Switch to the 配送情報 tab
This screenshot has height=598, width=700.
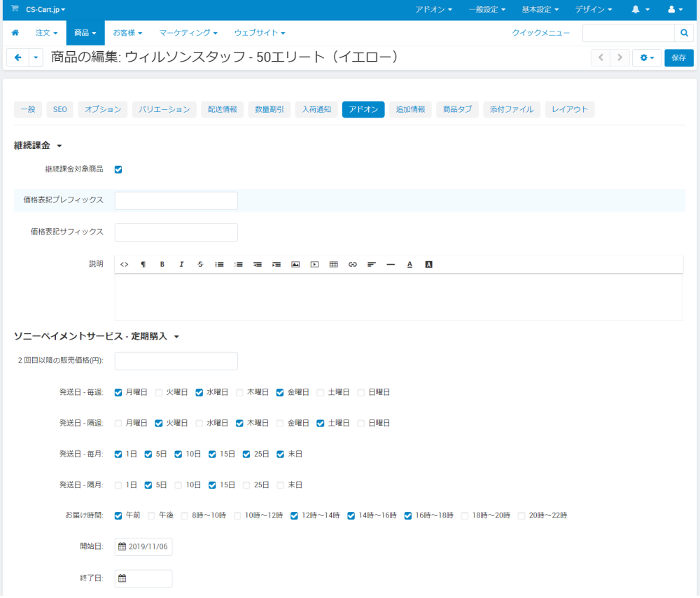click(223, 109)
